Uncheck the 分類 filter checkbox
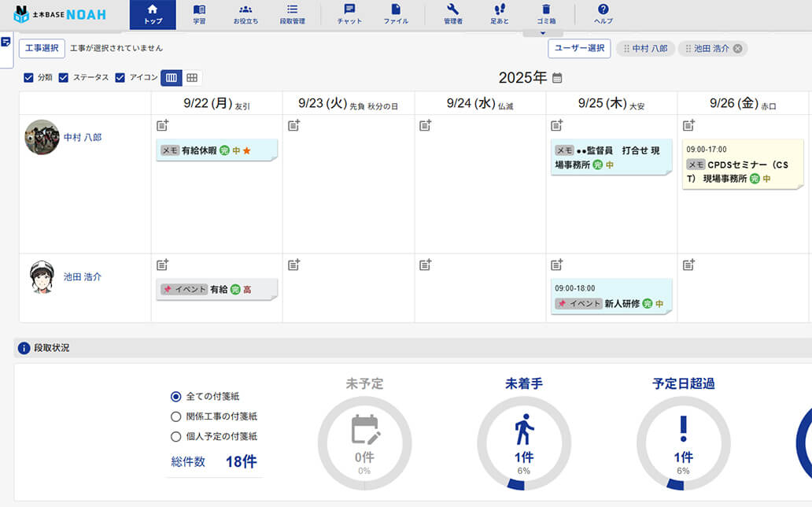The height and width of the screenshot is (507, 812). (x=29, y=79)
